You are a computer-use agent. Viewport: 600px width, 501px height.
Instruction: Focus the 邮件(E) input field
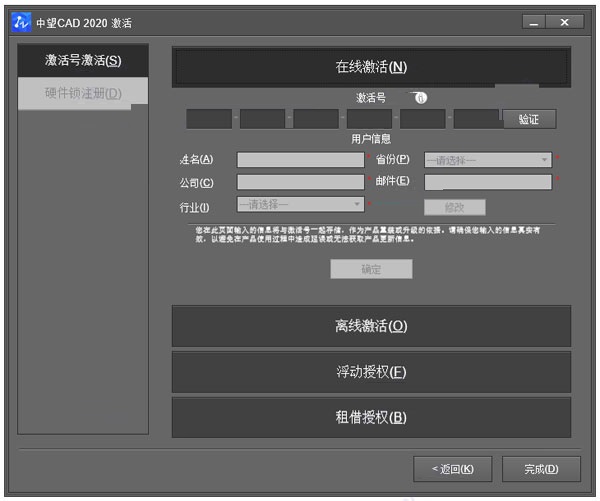pos(488,182)
